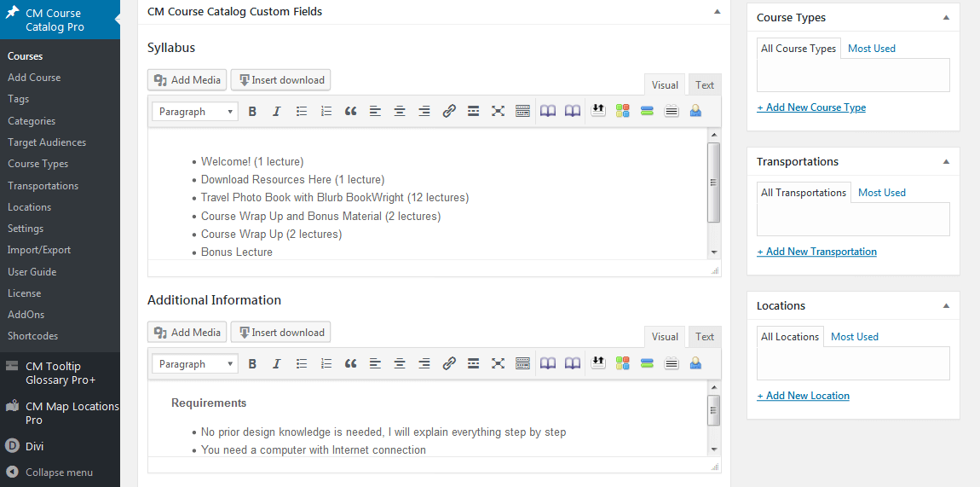Image resolution: width=980 pixels, height=487 pixels.
Task: Collapse the Locations meta box
Action: [946, 306]
